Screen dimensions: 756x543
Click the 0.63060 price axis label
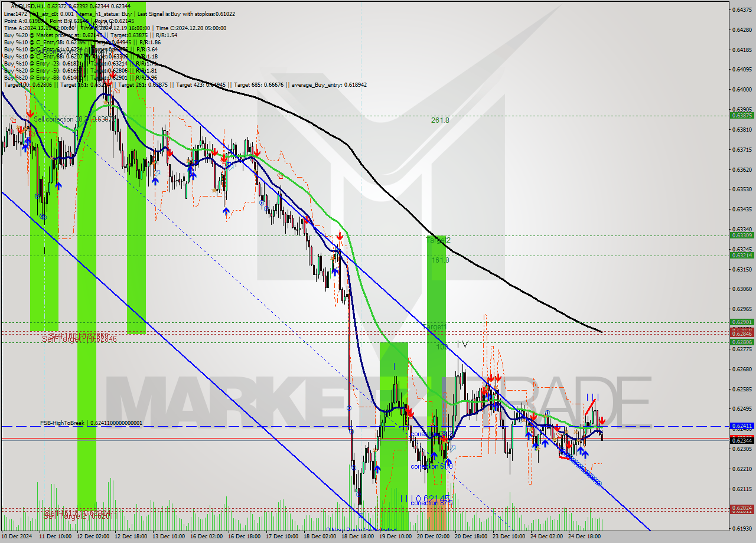pos(742,289)
